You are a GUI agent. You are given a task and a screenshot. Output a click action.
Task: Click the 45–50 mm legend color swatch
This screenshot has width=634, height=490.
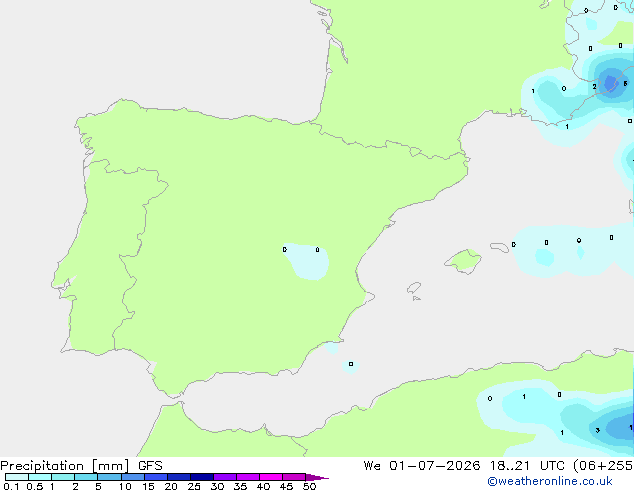click(x=294, y=477)
